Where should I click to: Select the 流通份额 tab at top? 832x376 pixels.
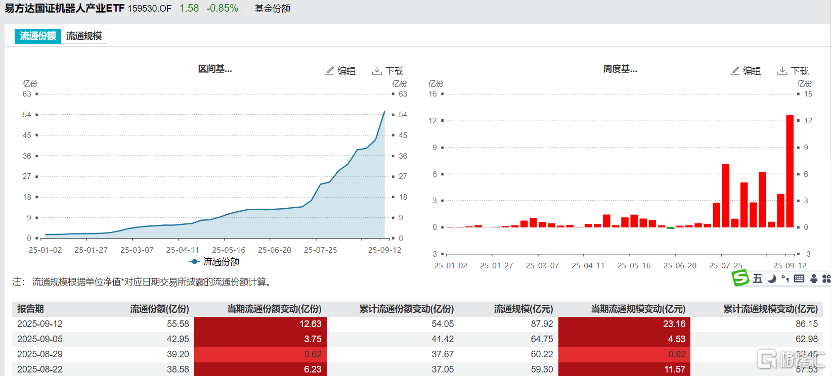pos(38,36)
